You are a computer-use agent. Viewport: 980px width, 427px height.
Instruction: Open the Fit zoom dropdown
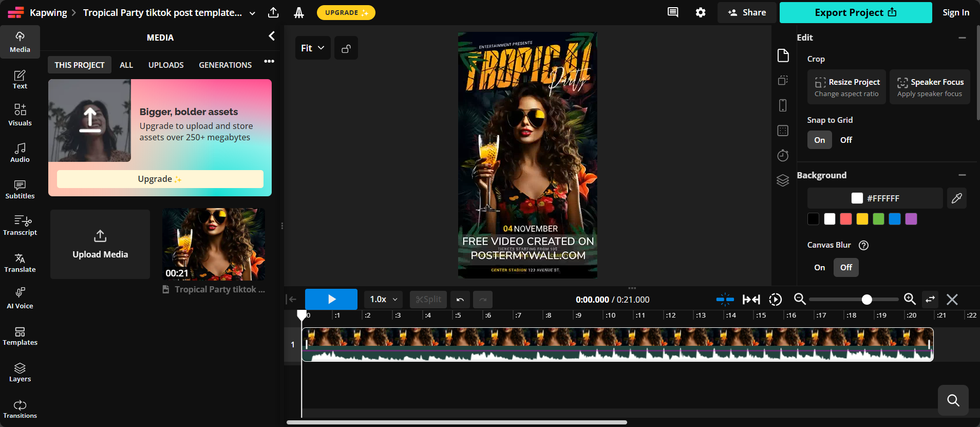313,48
